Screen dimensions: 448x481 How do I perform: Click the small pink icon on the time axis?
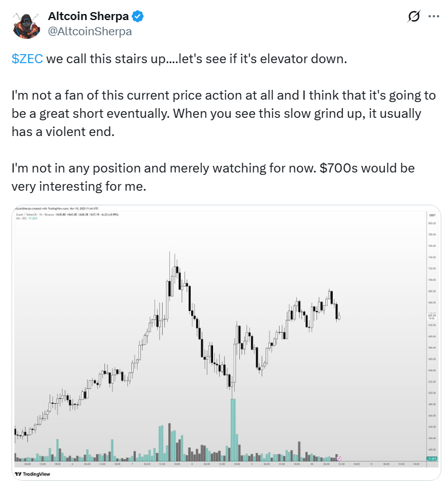point(339,459)
